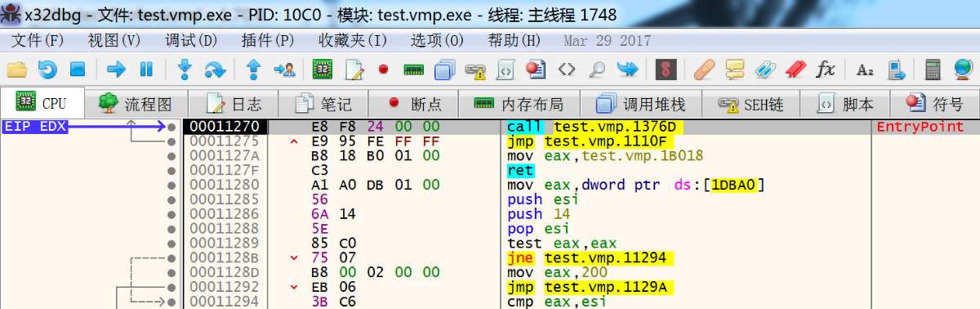Open references with the magnifier icon

click(597, 69)
